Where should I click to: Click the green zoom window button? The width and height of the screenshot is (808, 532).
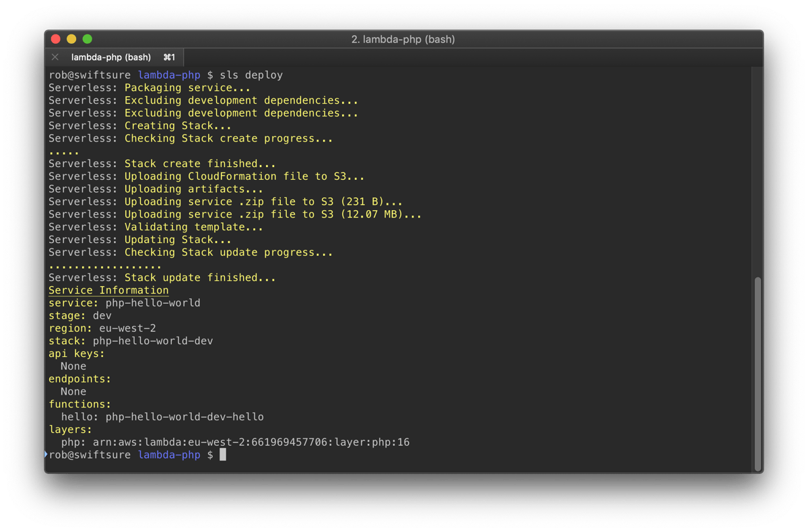[x=87, y=39]
